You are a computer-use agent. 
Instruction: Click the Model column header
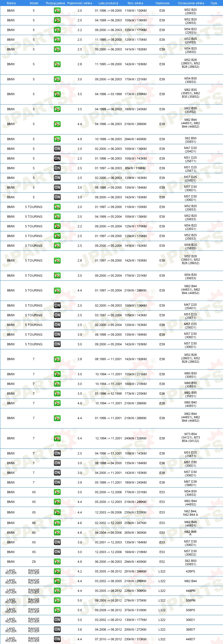(x=34, y=3)
